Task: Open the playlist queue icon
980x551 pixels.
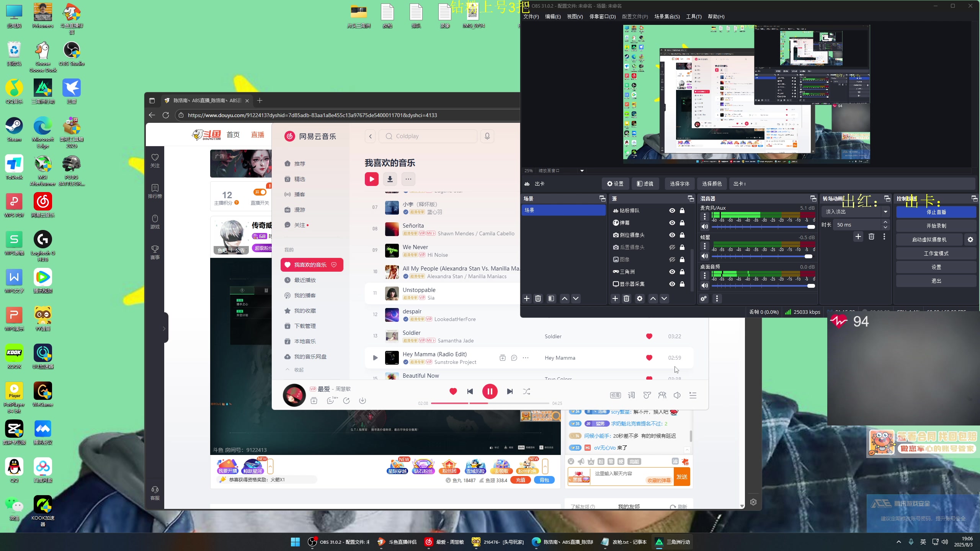Action: 693,395
